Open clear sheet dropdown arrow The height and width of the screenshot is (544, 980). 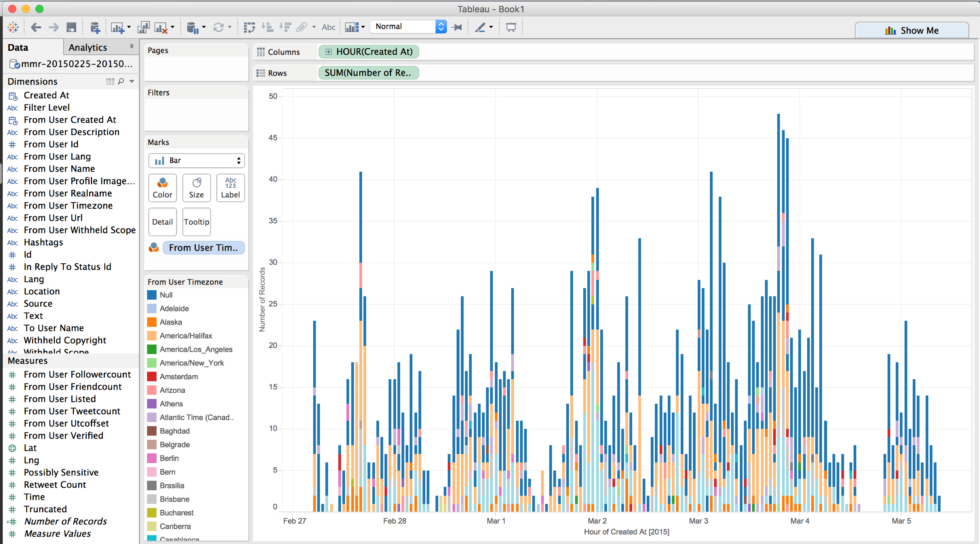pyautogui.click(x=172, y=27)
